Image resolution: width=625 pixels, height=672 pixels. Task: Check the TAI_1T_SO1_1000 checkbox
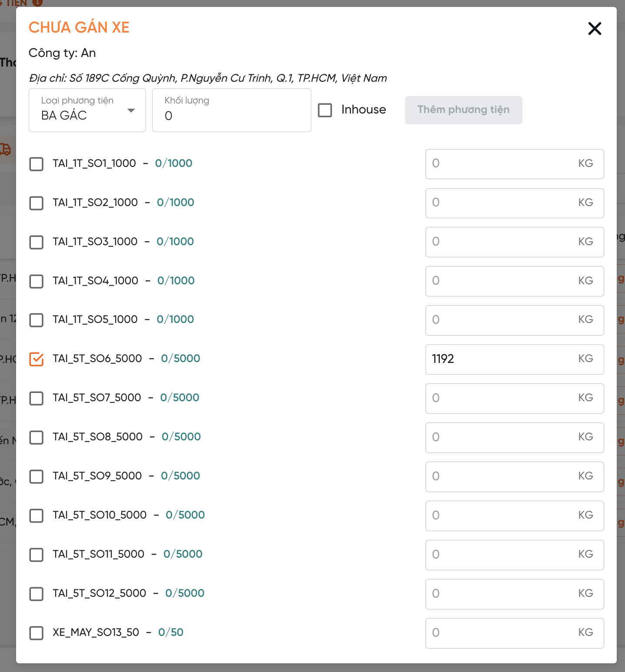click(37, 164)
